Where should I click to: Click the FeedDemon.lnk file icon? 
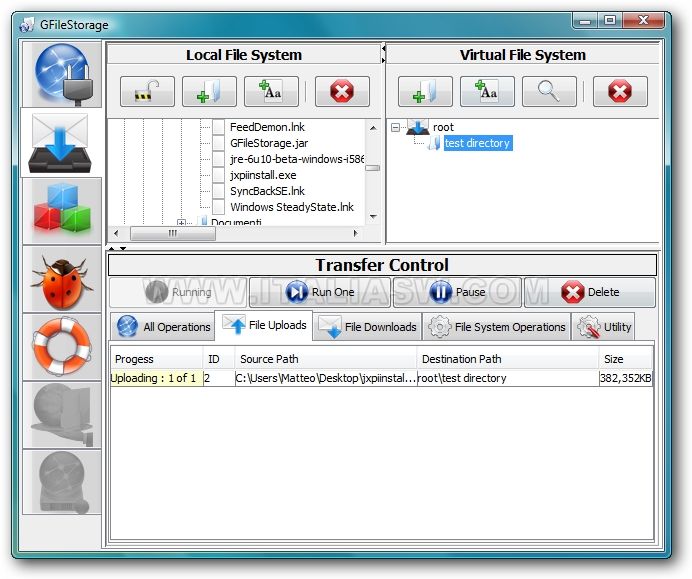(218, 127)
